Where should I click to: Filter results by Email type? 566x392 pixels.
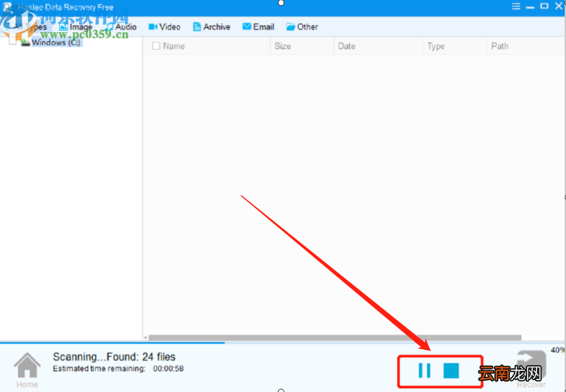coord(258,27)
